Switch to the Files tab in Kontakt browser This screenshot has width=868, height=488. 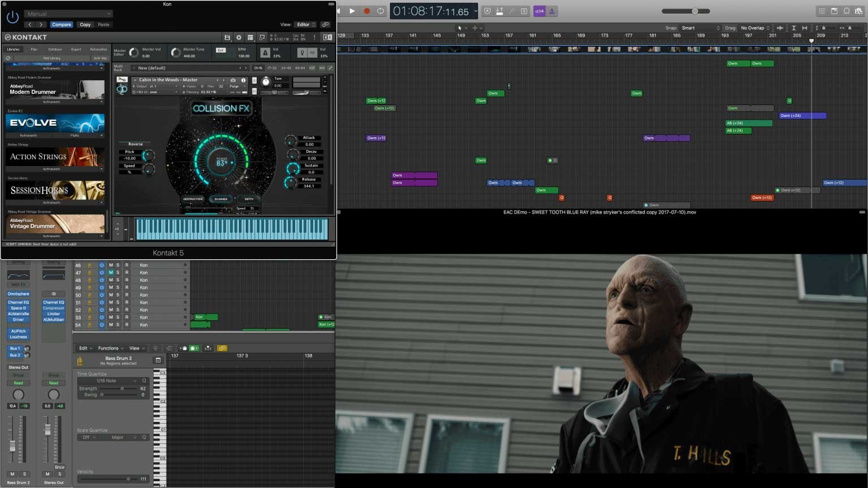[x=34, y=50]
